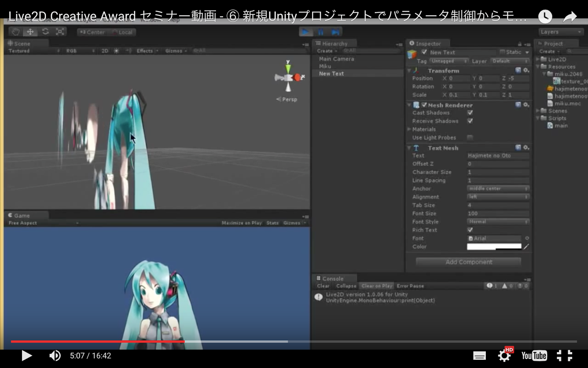
Task: Seek on the YouTube progress bar
Action: pyautogui.click(x=294, y=342)
